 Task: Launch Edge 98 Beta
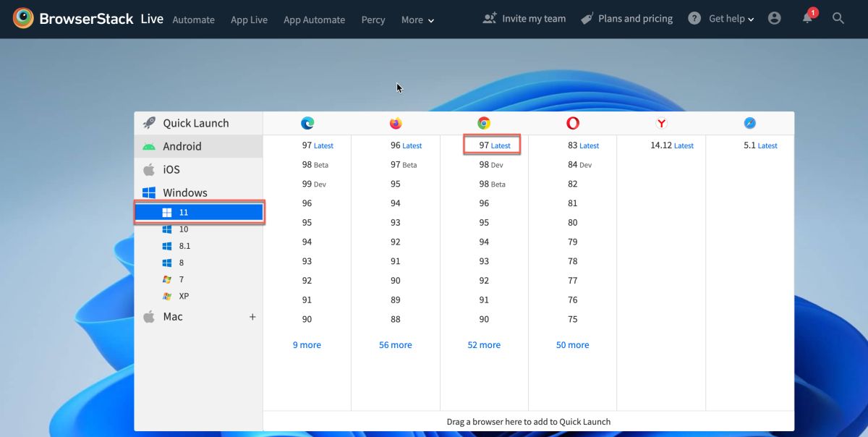point(315,165)
